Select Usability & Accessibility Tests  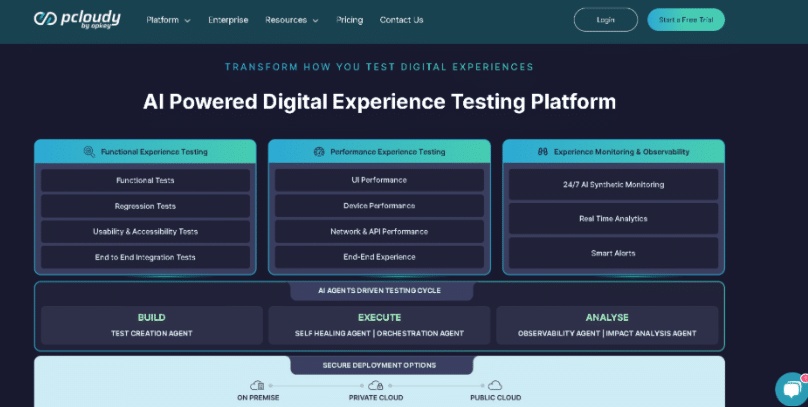click(x=145, y=231)
